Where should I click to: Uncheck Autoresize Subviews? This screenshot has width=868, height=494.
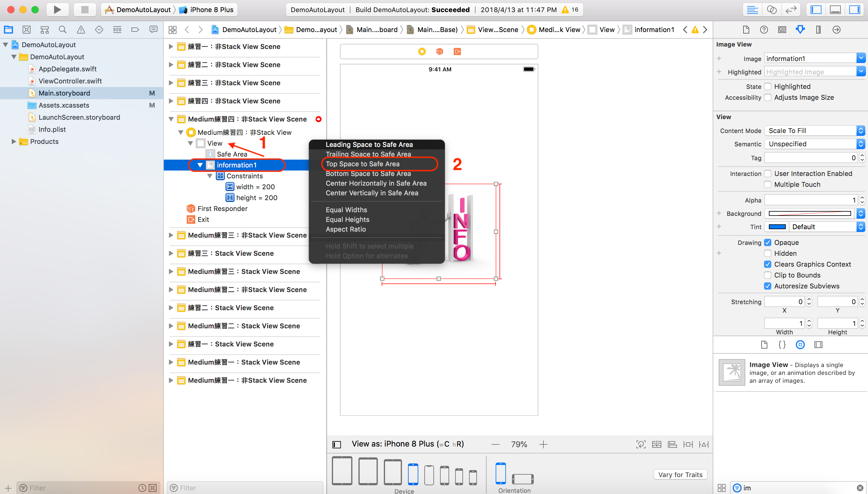(x=768, y=286)
